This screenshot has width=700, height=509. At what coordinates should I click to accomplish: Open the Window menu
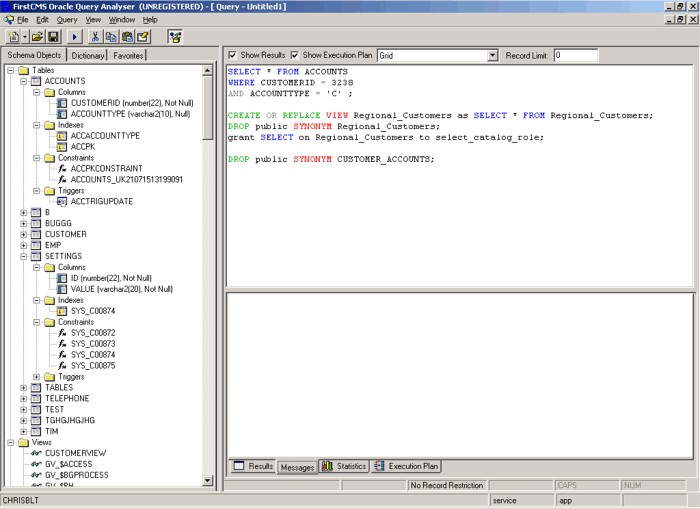pyautogui.click(x=122, y=20)
